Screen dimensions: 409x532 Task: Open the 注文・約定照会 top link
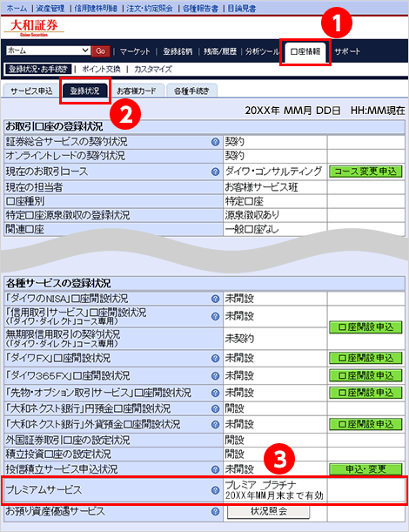click(150, 8)
